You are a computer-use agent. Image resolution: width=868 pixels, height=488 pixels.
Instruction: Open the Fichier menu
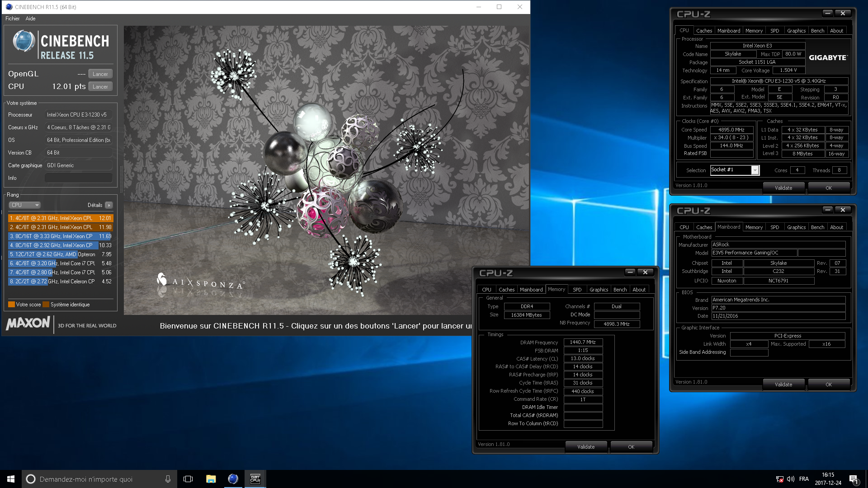[12, 19]
